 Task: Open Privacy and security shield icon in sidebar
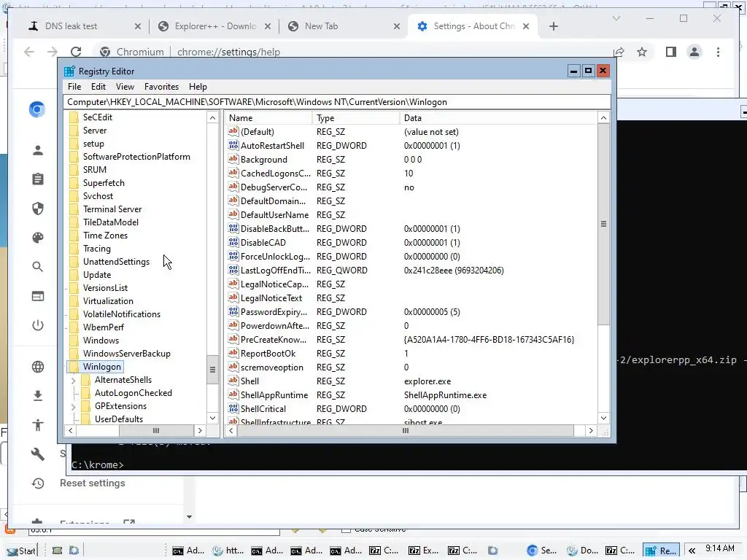tap(38, 208)
